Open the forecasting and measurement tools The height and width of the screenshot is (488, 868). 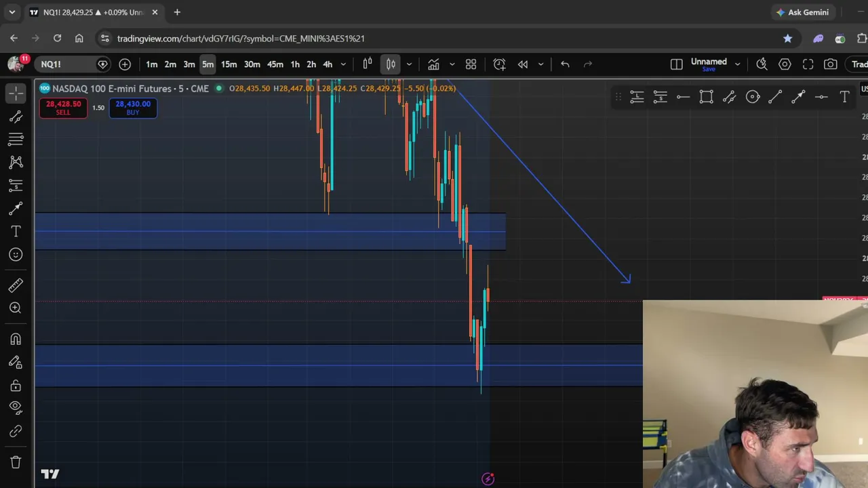coord(16,185)
